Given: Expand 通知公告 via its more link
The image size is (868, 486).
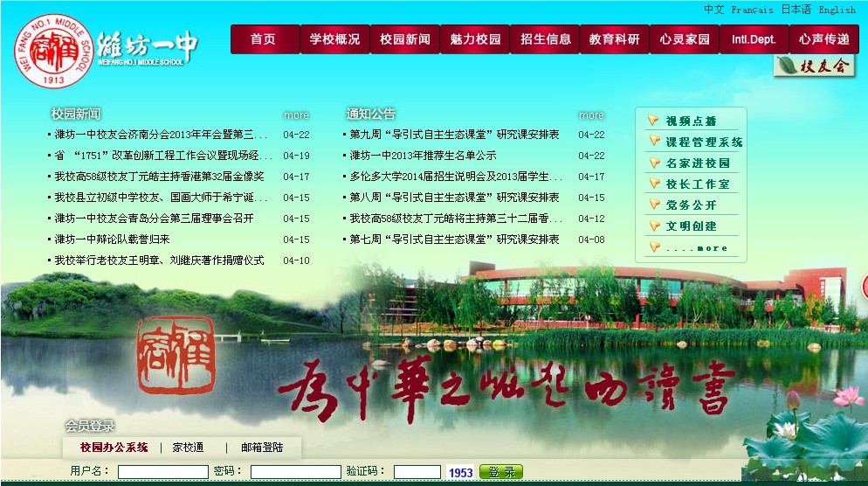Looking at the screenshot, I should coord(591,115).
